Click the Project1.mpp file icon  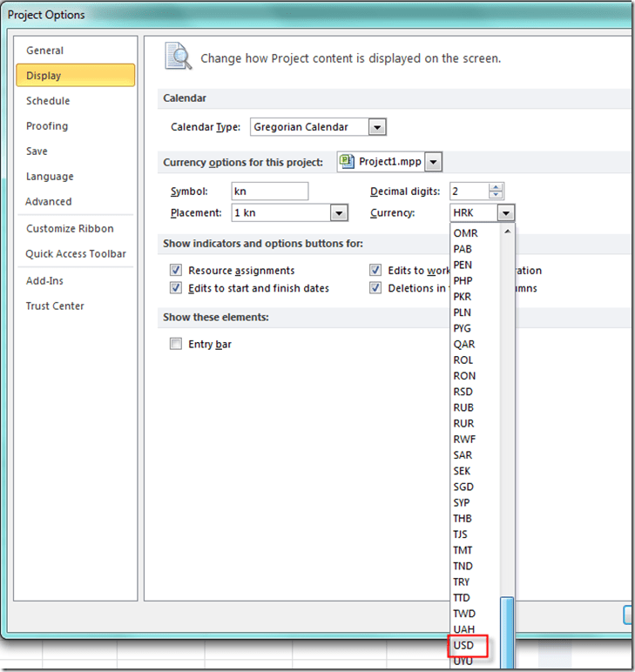click(348, 161)
